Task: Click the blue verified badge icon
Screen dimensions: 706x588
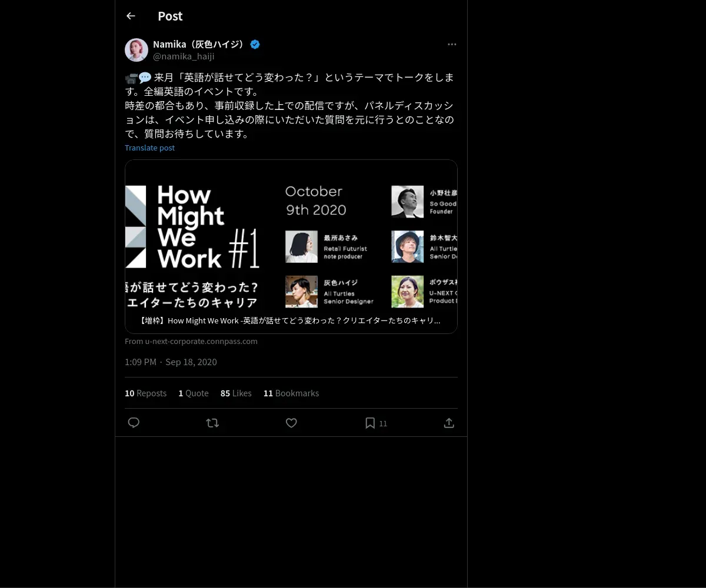Action: coord(255,44)
